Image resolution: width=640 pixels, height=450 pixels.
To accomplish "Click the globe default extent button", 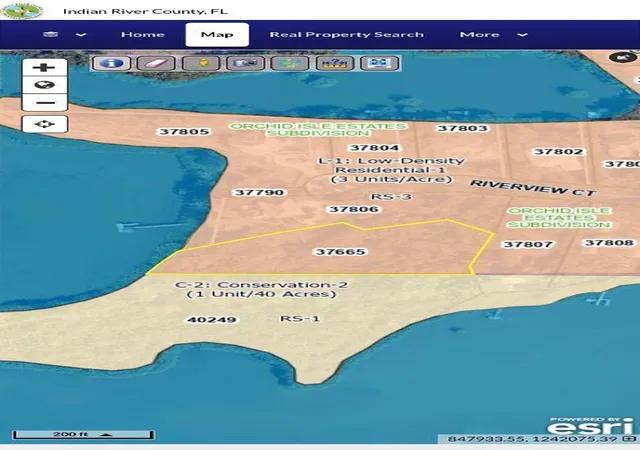I will pyautogui.click(x=44, y=85).
